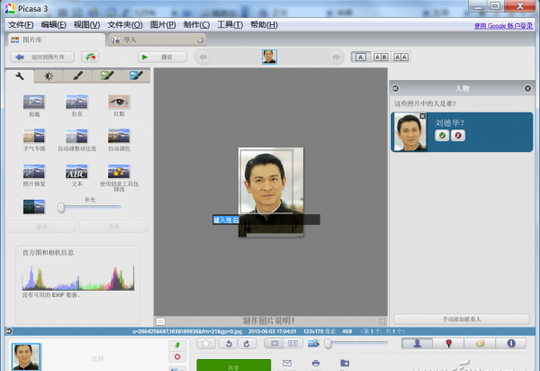Open the sun tuning tab
Image resolution: width=540 pixels, height=371 pixels.
(x=49, y=76)
